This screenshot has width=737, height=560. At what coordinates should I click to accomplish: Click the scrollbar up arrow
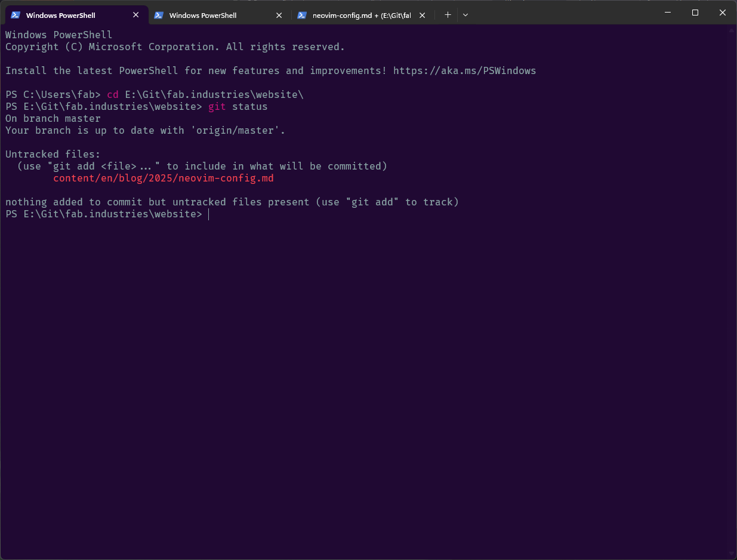[x=732, y=30]
